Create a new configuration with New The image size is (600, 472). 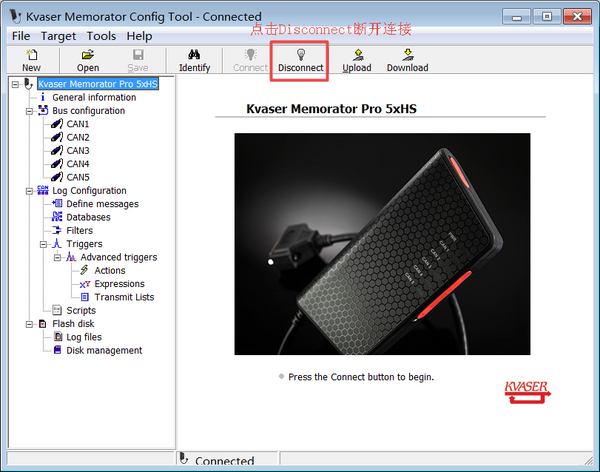(31, 60)
